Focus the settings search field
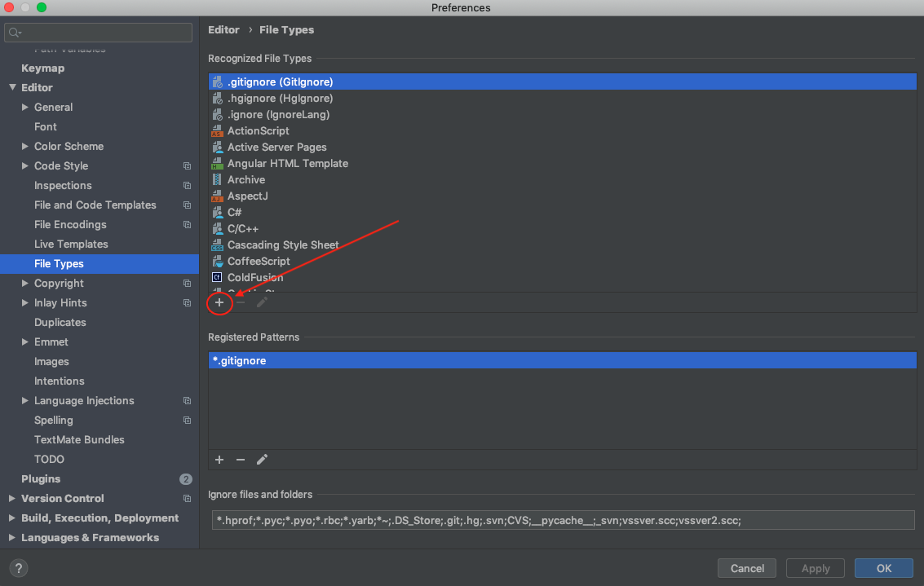This screenshot has height=586, width=924. point(99,33)
